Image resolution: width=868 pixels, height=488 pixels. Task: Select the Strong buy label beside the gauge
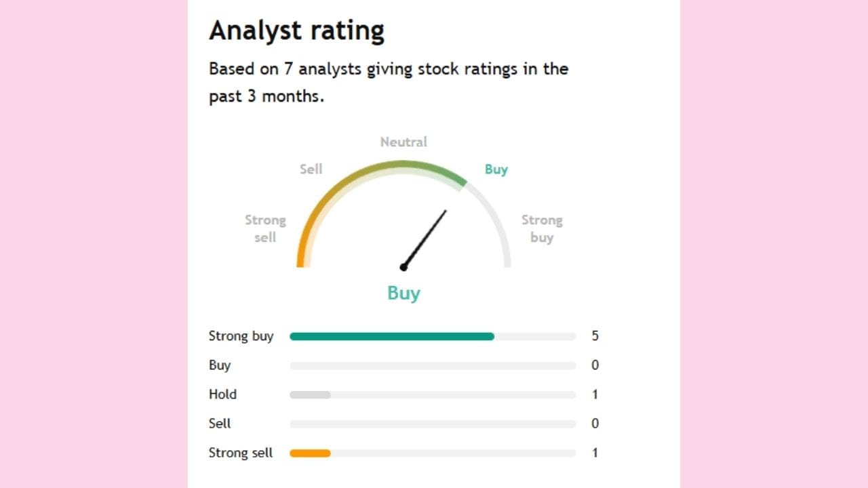(x=542, y=228)
